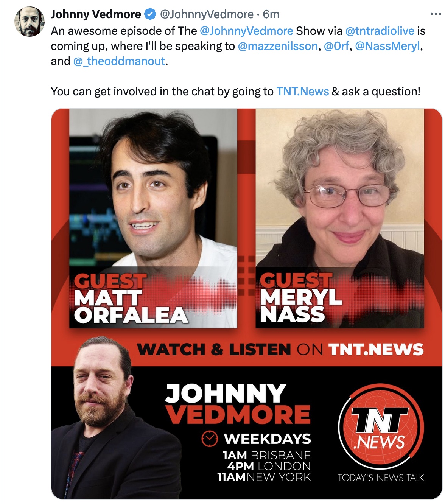This screenshot has width=445, height=504.
Task: Click the @_theoddmanout mention
Action: coord(119,61)
